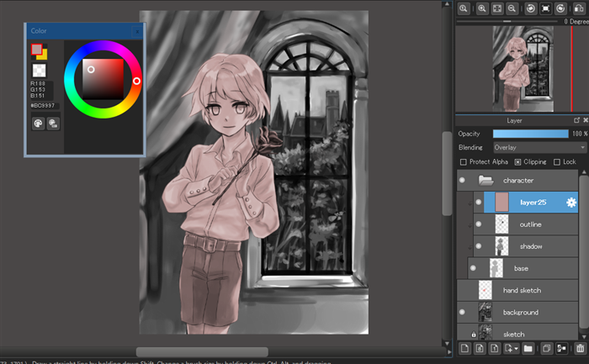The width and height of the screenshot is (589, 364).
Task: Click the character folder icon
Action: [486, 181]
